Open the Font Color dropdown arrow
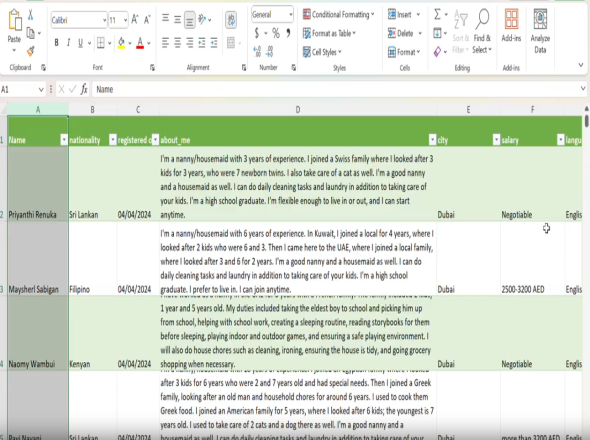This screenshot has width=590, height=440. (x=149, y=43)
